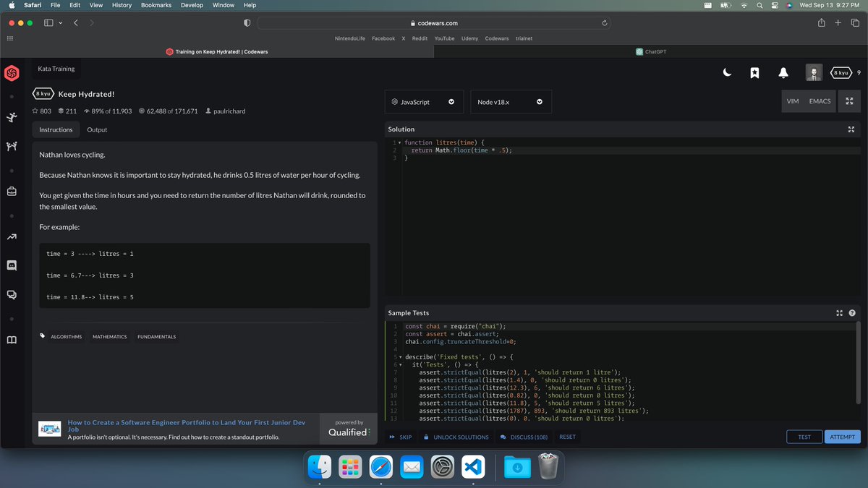868x488 pixels.
Task: Click UNLOCK SOLUTIONS button
Action: coord(456,437)
